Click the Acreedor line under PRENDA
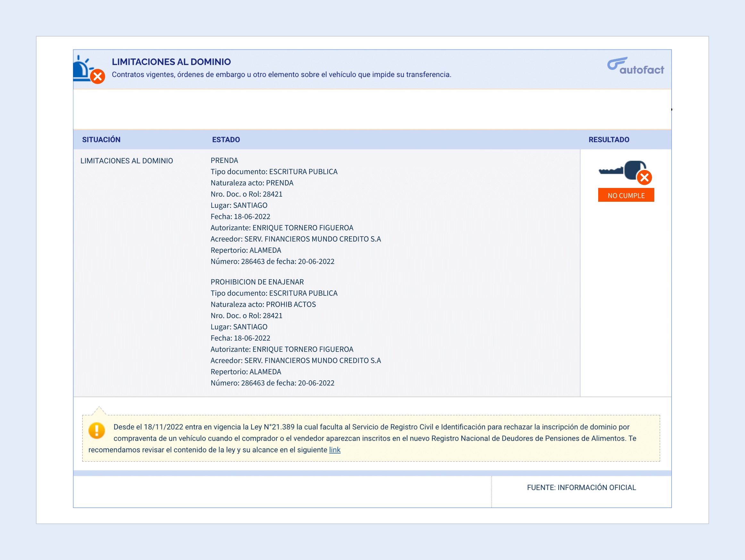This screenshot has height=560, width=745. [296, 239]
